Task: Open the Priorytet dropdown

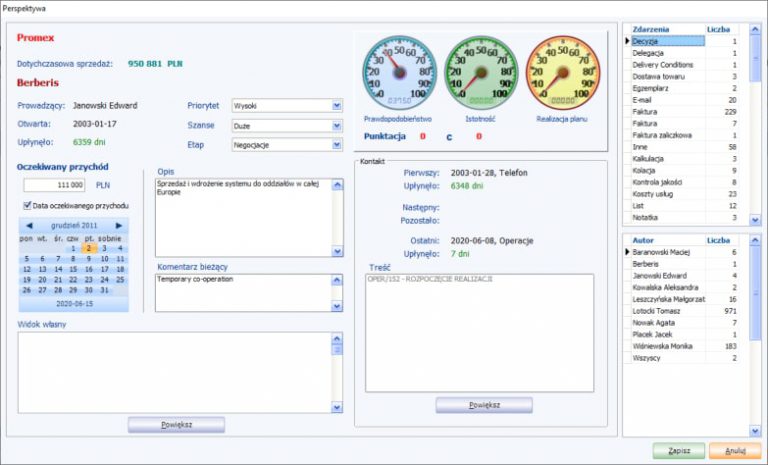Action: (x=337, y=105)
